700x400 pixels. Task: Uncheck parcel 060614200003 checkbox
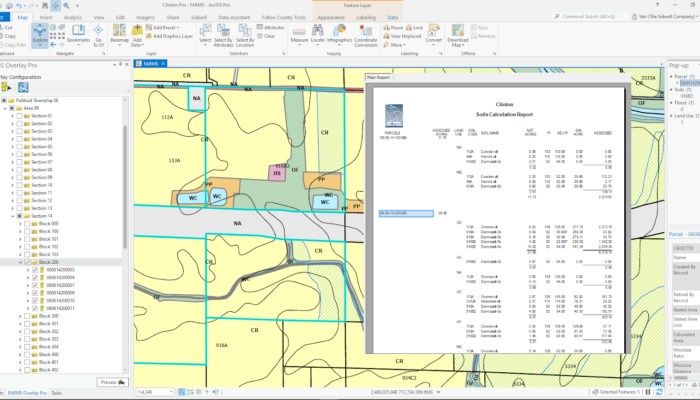(x=35, y=270)
